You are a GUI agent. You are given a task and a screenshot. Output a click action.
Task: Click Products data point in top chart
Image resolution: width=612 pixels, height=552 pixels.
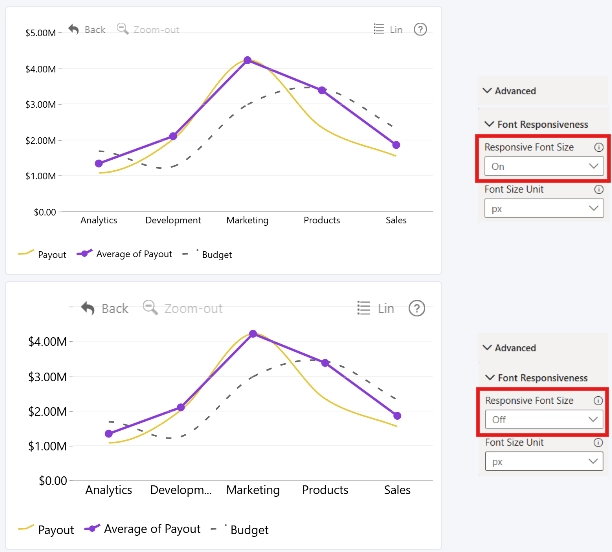tap(322, 90)
